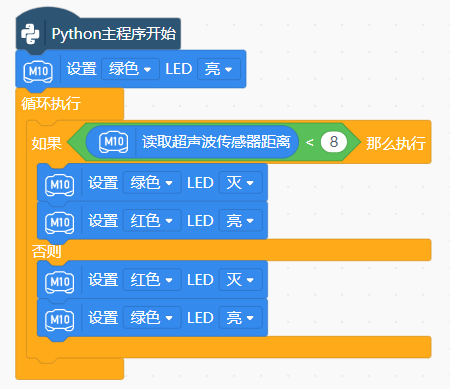
Task: Click the Python logo on the start block
Action: [x=30, y=34]
